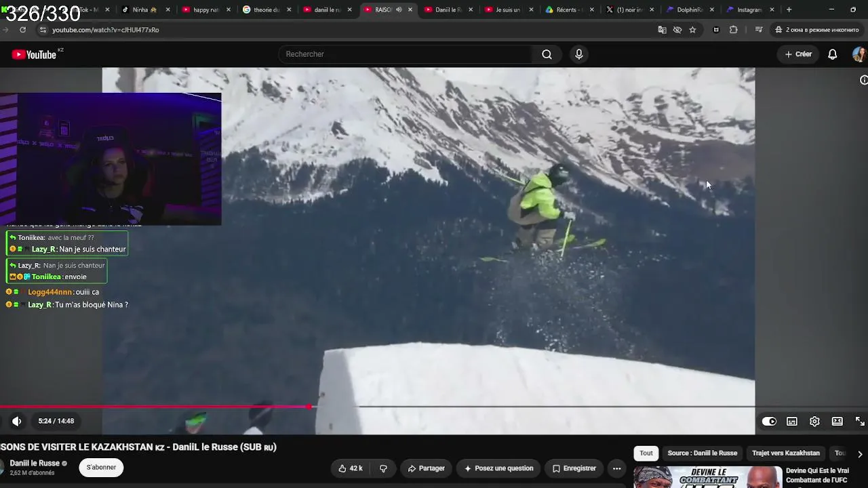Switch to the noir X tab

coord(628,10)
